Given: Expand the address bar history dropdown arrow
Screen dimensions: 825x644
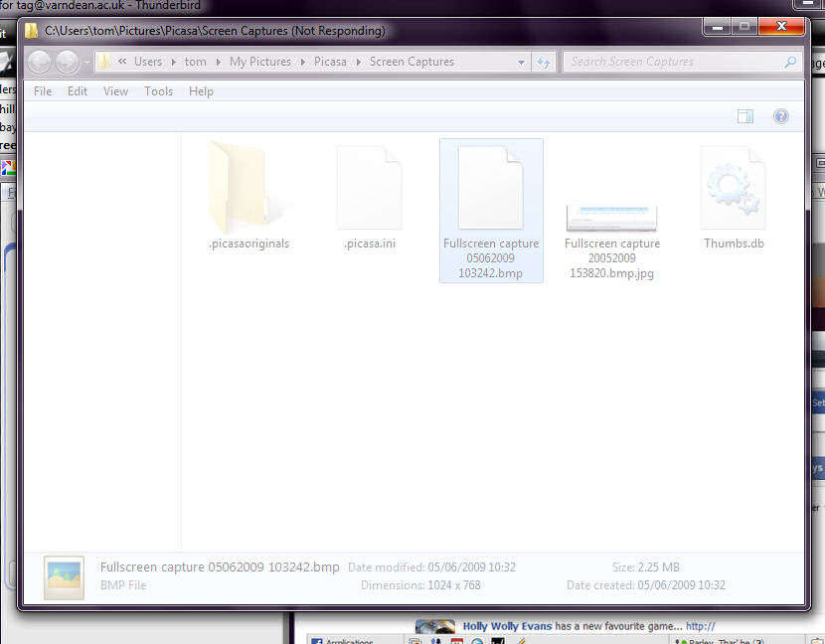Looking at the screenshot, I should click(x=522, y=62).
